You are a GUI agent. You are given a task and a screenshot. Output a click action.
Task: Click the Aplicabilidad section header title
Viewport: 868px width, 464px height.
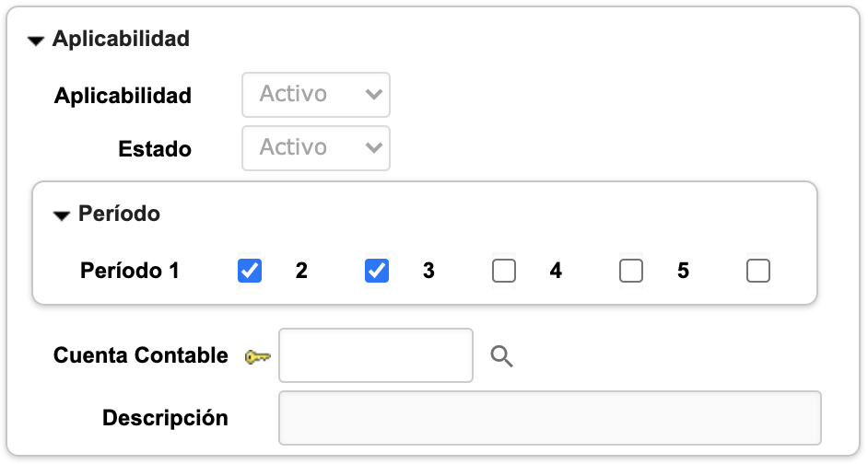121,39
